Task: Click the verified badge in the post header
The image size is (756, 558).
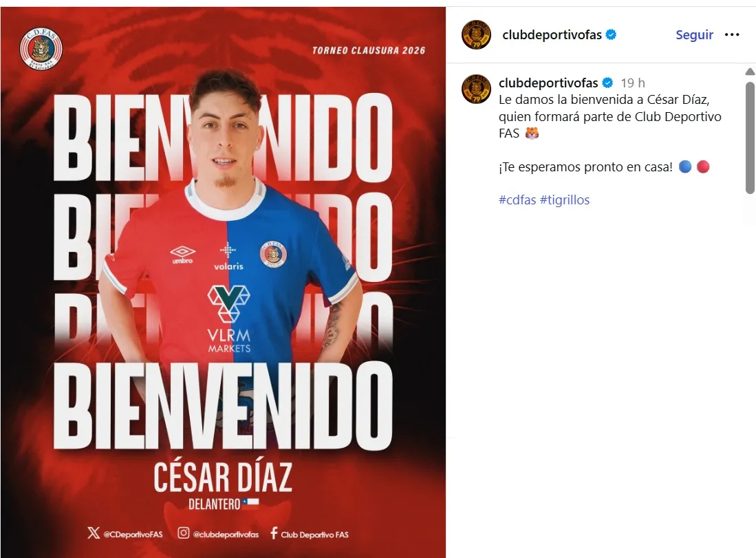Action: coord(611,34)
